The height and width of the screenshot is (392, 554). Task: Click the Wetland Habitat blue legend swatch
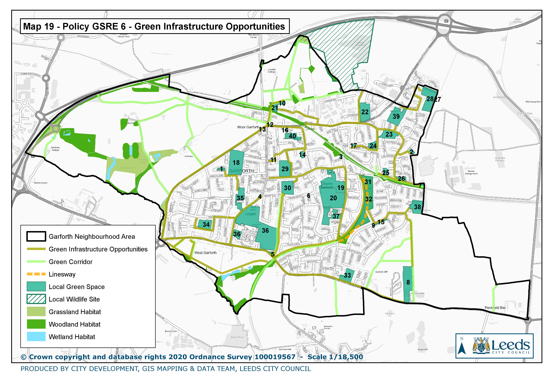(36, 337)
